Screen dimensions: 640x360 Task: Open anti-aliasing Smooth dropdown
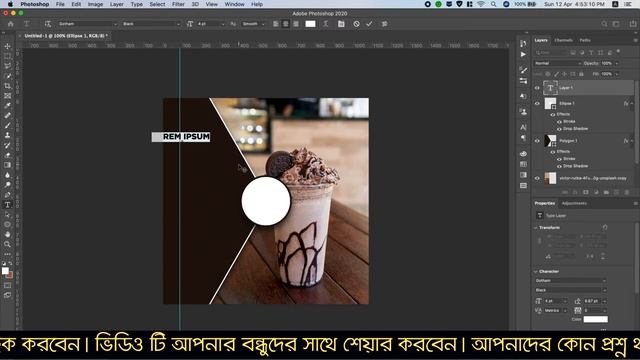pos(263,24)
